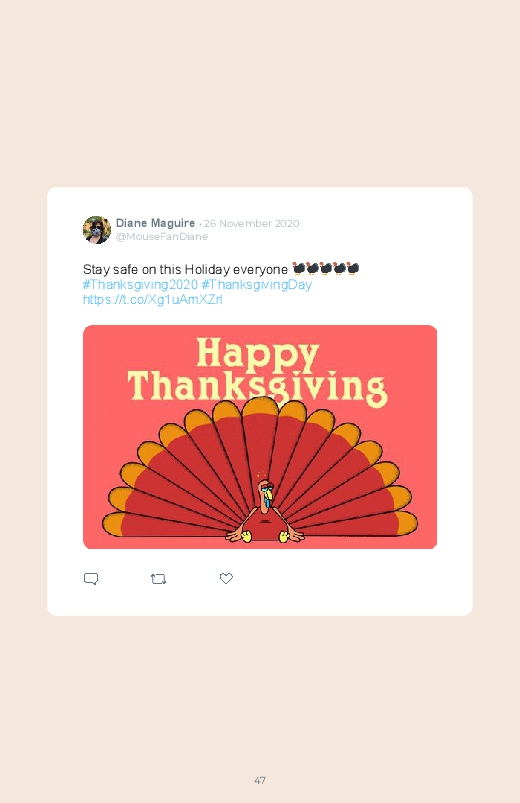Screen dimensions: 520x803
Task: Click the topmost orange-tipped tail feather
Action: pyautogui.click(x=260, y=408)
